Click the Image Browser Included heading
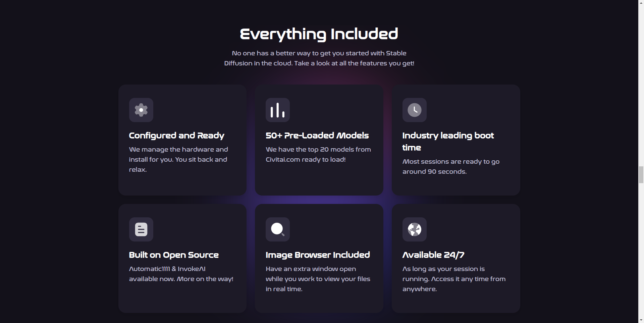This screenshot has height=323, width=644. (318, 255)
